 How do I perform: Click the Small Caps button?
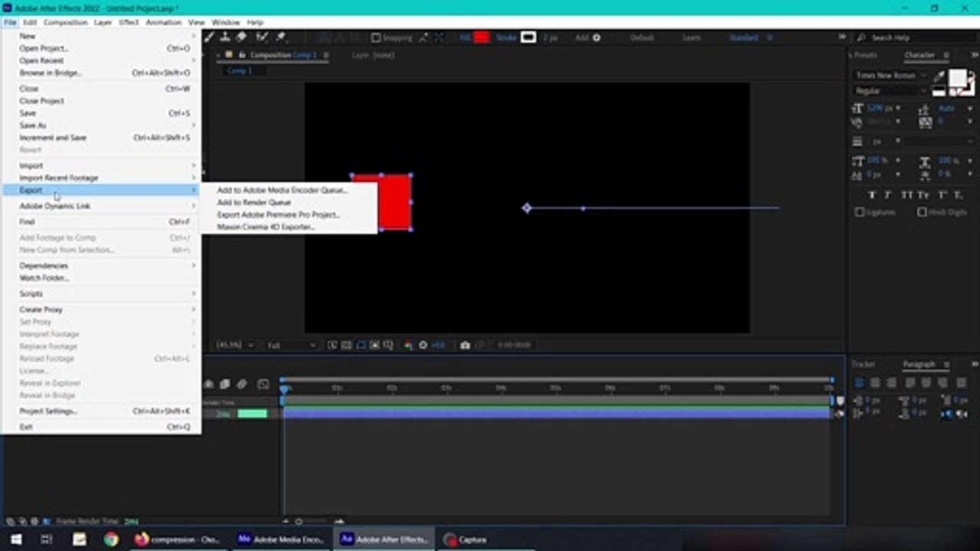coord(924,195)
